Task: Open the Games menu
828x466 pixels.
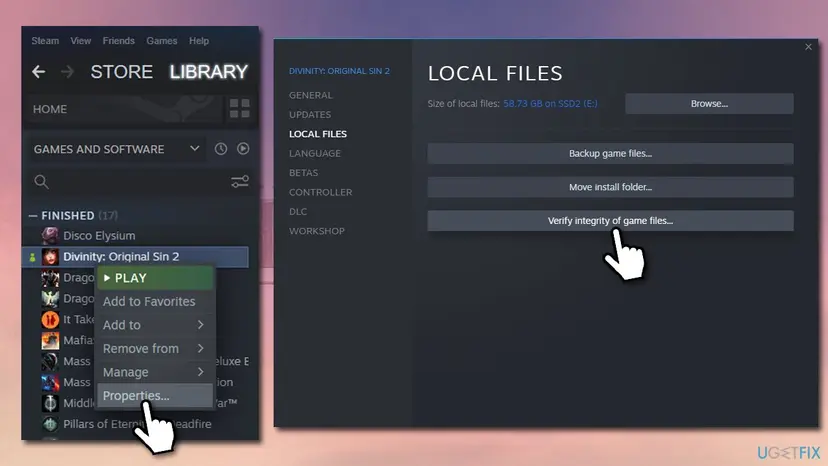Action: [x=162, y=41]
